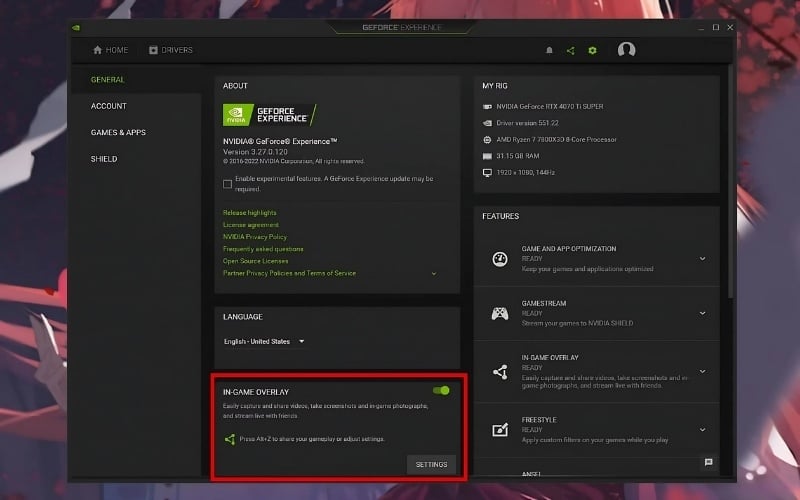
Task: Open In-Game Overlay Settings button
Action: (431, 464)
